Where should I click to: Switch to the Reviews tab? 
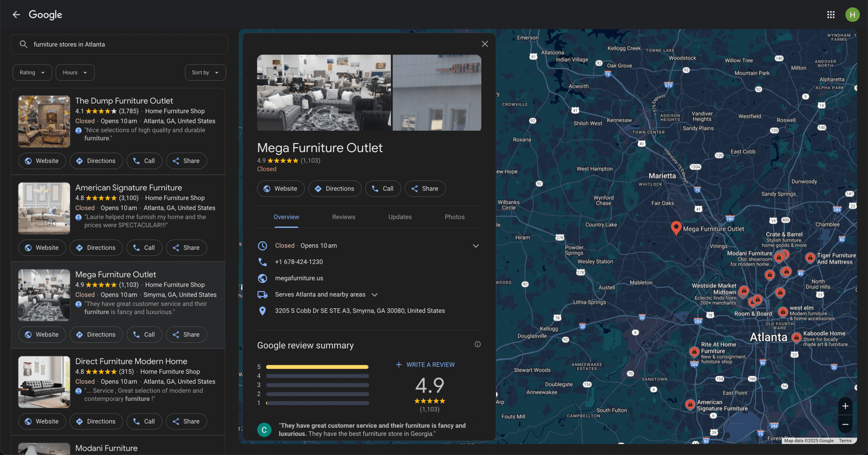click(x=343, y=217)
